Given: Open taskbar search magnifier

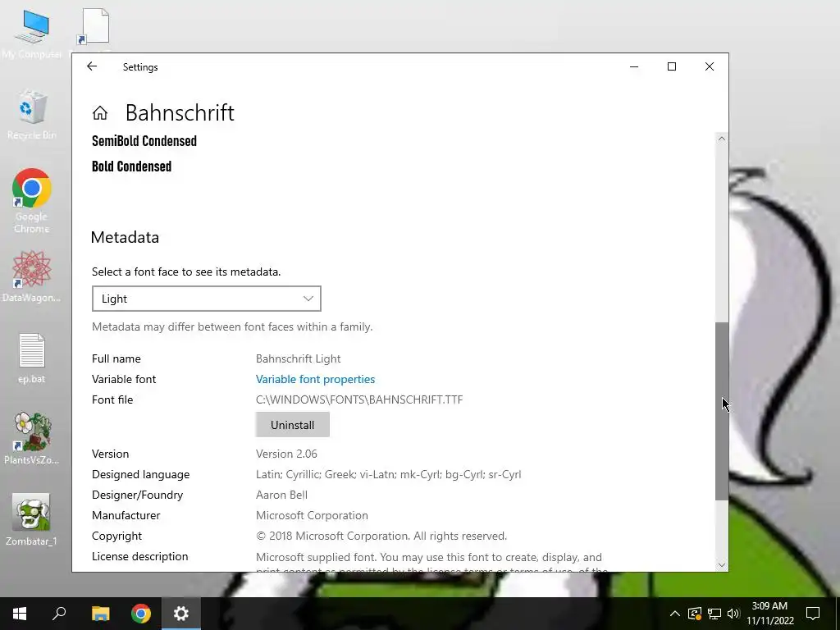Looking at the screenshot, I should pyautogui.click(x=59, y=614).
